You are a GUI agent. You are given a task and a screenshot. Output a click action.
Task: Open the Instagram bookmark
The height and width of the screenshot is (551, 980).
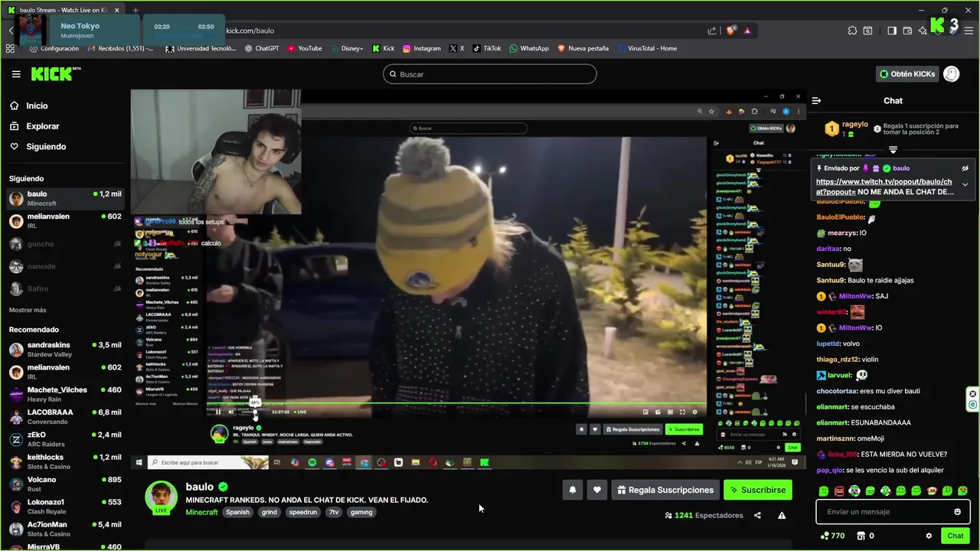point(422,48)
